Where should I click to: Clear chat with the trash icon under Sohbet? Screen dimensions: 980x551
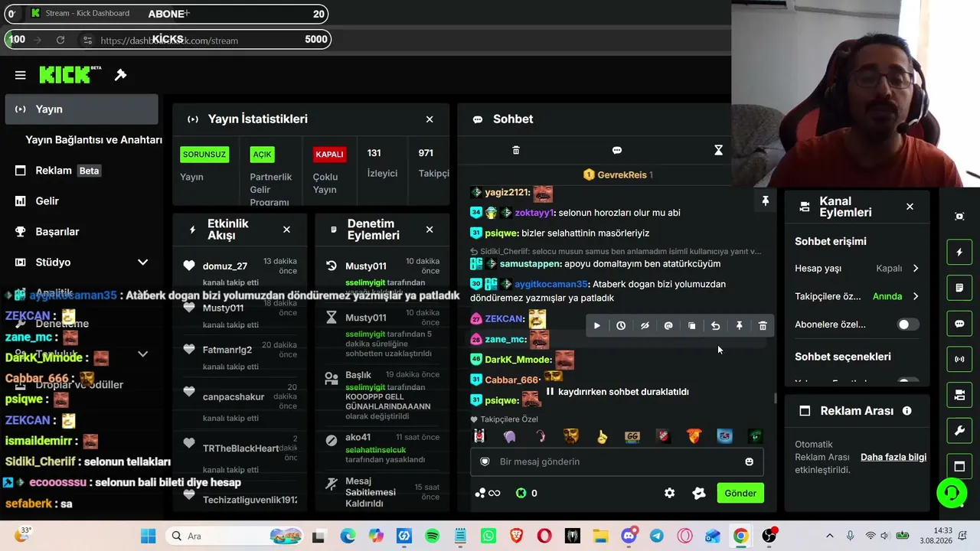click(x=516, y=150)
